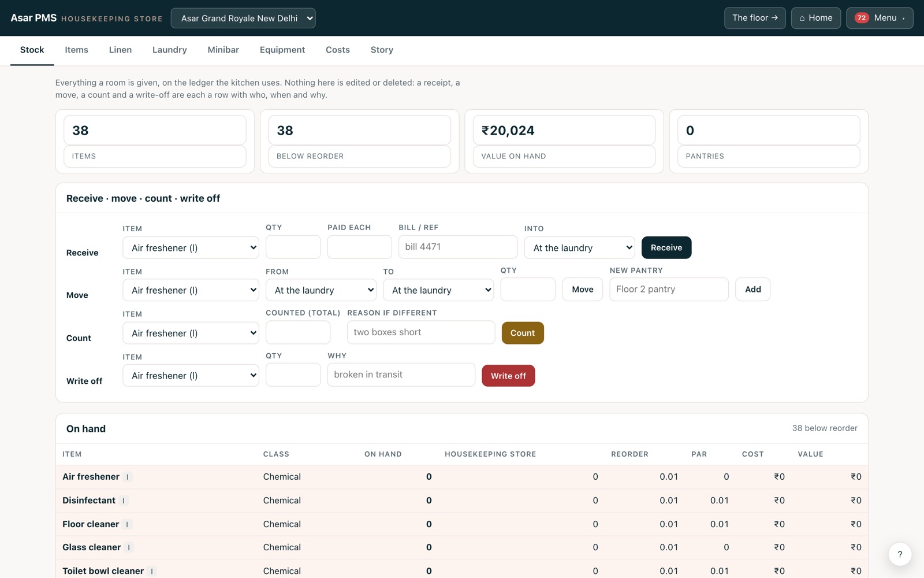The height and width of the screenshot is (578, 924).
Task: Open the Menu button
Action: [x=880, y=18]
